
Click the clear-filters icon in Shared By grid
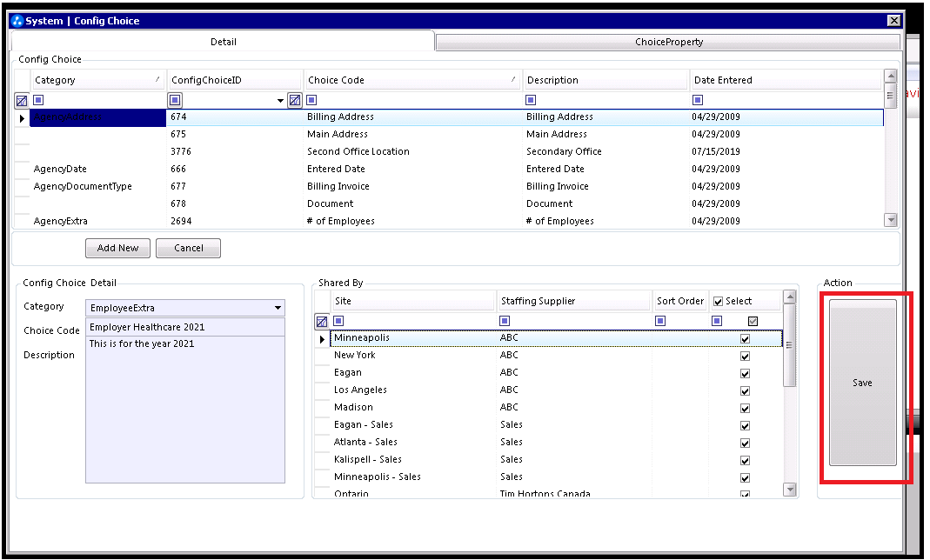[x=322, y=322]
